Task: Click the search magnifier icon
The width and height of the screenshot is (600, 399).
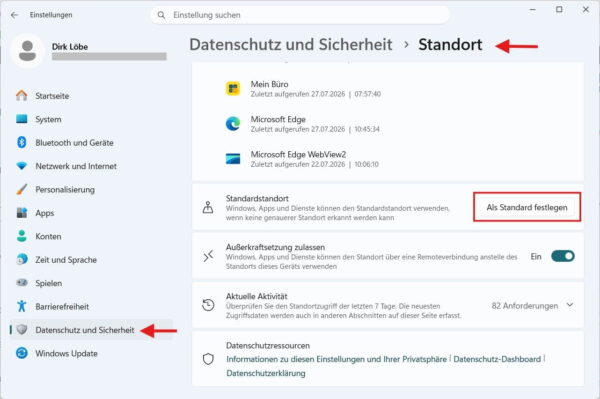Action: pos(161,15)
